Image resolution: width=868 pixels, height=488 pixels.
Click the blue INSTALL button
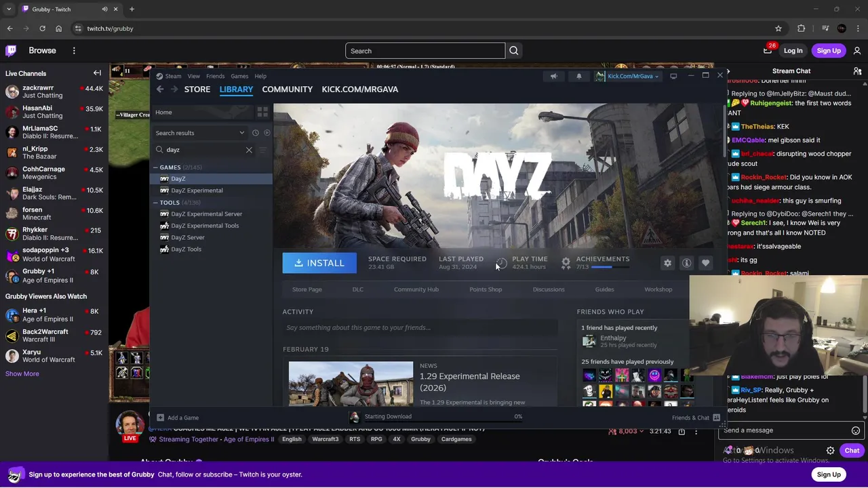[x=319, y=263]
